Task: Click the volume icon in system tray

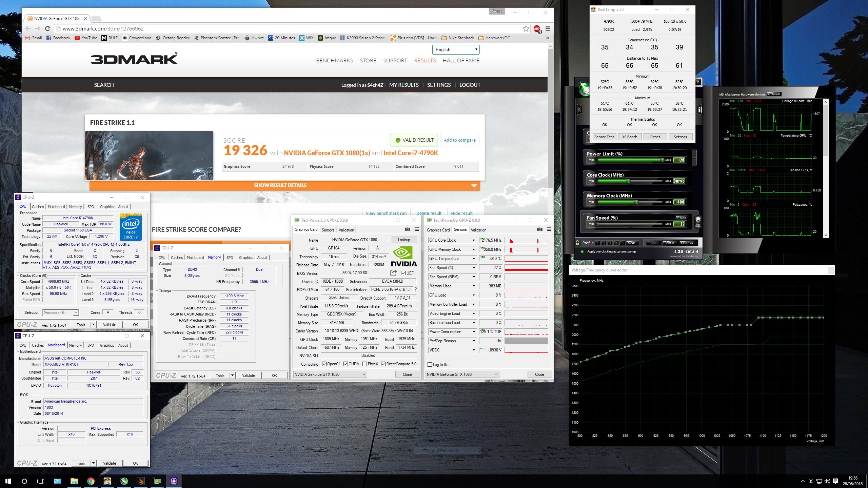Action: (827, 481)
